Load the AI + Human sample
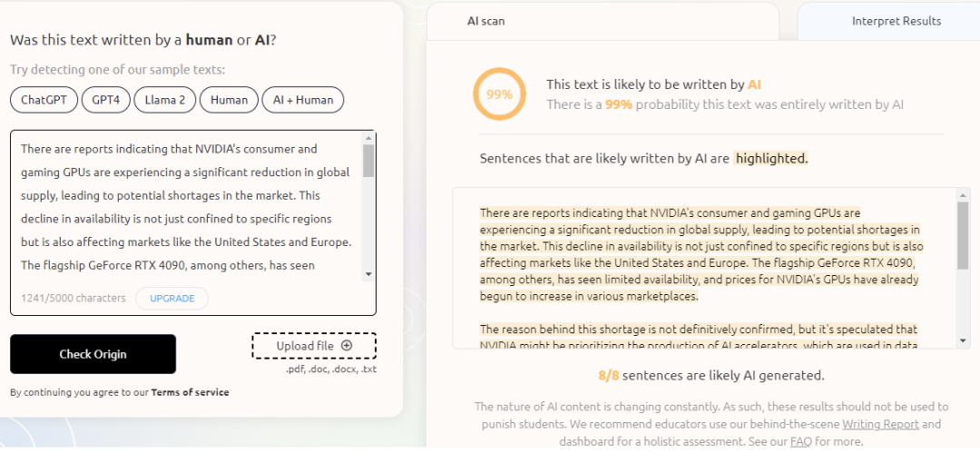This screenshot has height=453, width=980. (302, 100)
